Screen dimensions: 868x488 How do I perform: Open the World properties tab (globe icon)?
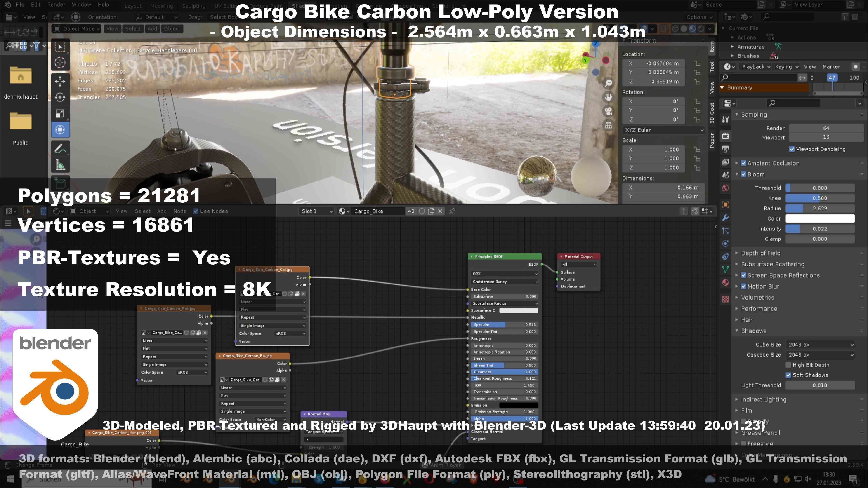(x=725, y=188)
